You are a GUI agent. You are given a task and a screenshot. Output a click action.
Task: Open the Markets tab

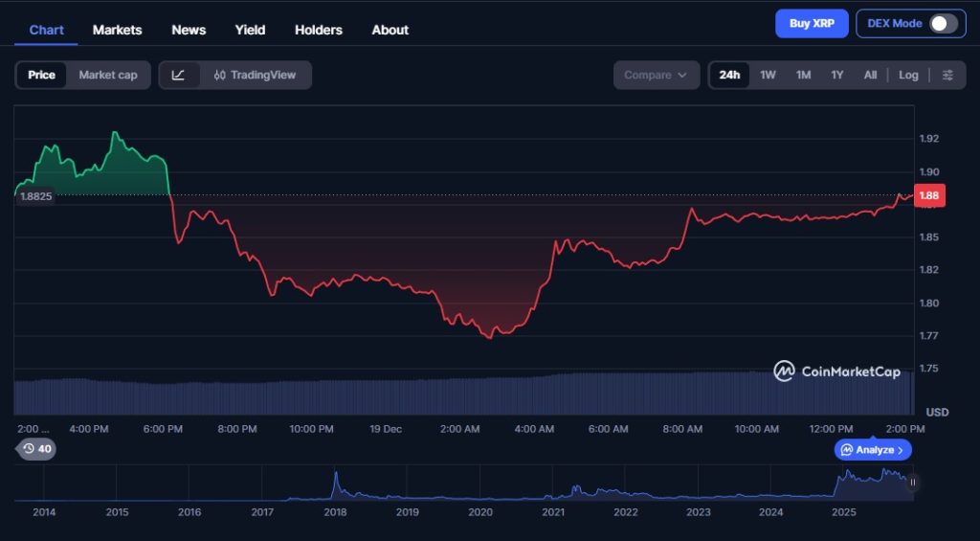[x=117, y=30]
